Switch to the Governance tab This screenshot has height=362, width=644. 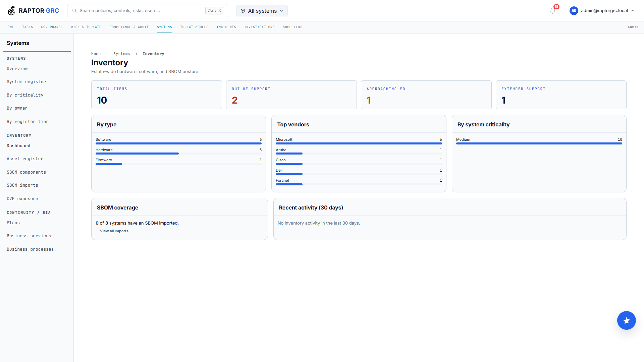tap(52, 27)
